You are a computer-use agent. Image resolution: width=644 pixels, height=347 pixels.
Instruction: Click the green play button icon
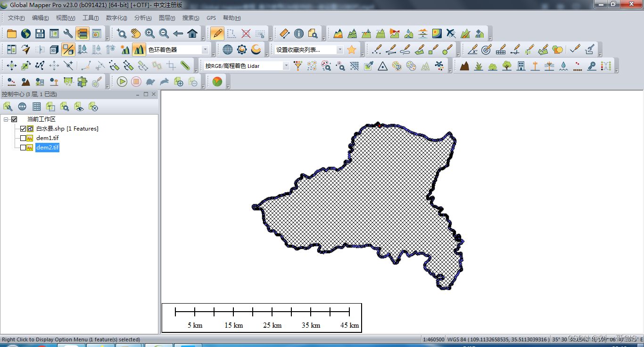[x=122, y=82]
